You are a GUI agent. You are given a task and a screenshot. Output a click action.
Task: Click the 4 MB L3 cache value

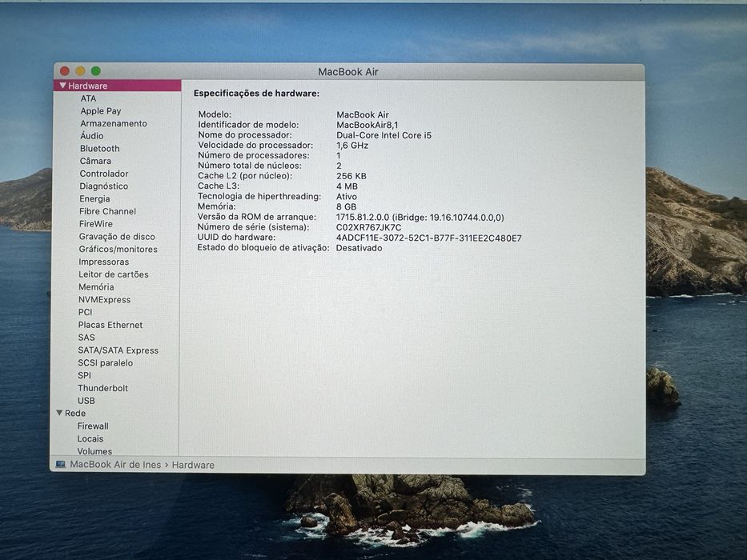coord(347,186)
